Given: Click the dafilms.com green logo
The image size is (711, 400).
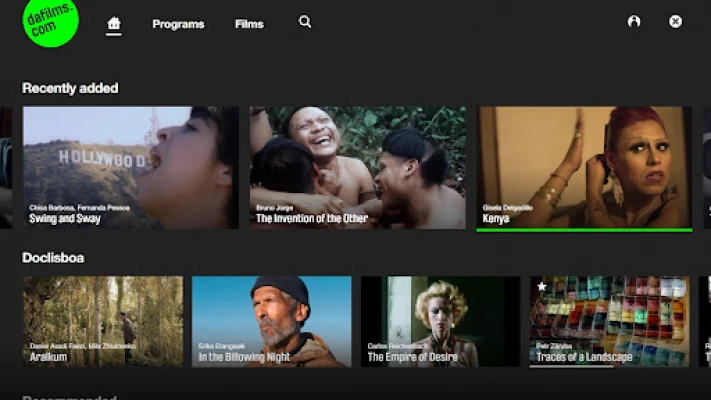Looking at the screenshot, I should click(x=50, y=21).
